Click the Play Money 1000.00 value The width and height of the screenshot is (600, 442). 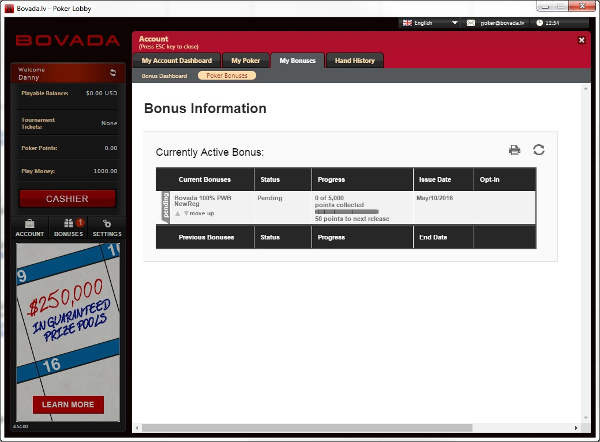click(106, 171)
